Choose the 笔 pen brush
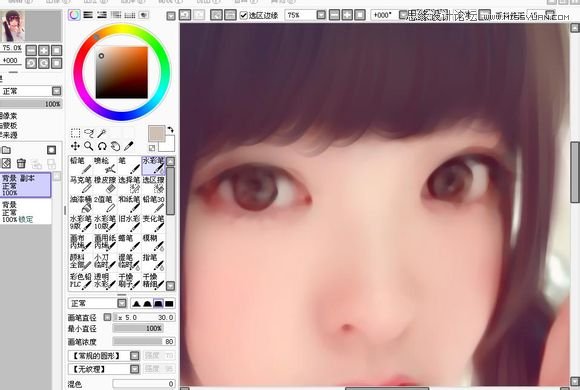580x390 pixels. point(129,165)
